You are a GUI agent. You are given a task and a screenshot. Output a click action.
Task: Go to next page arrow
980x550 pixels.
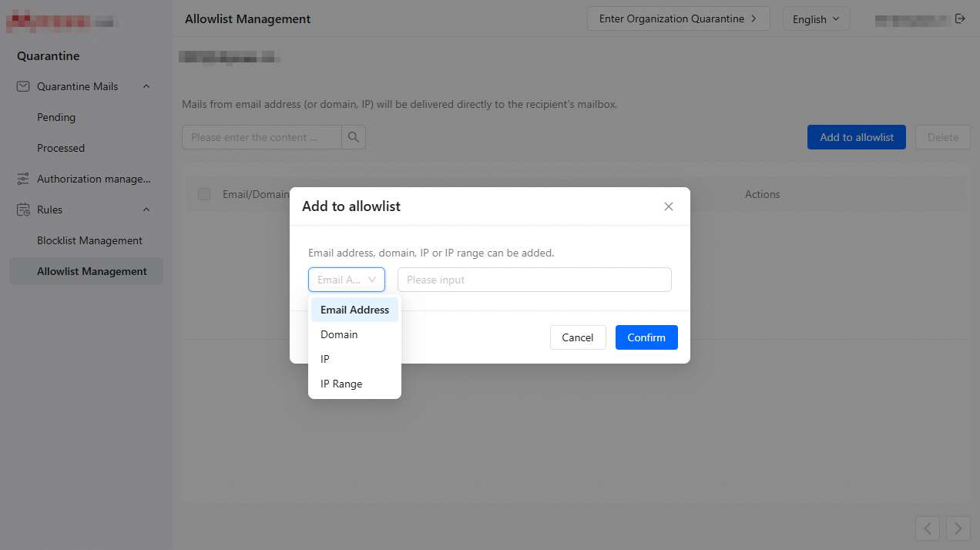click(958, 528)
